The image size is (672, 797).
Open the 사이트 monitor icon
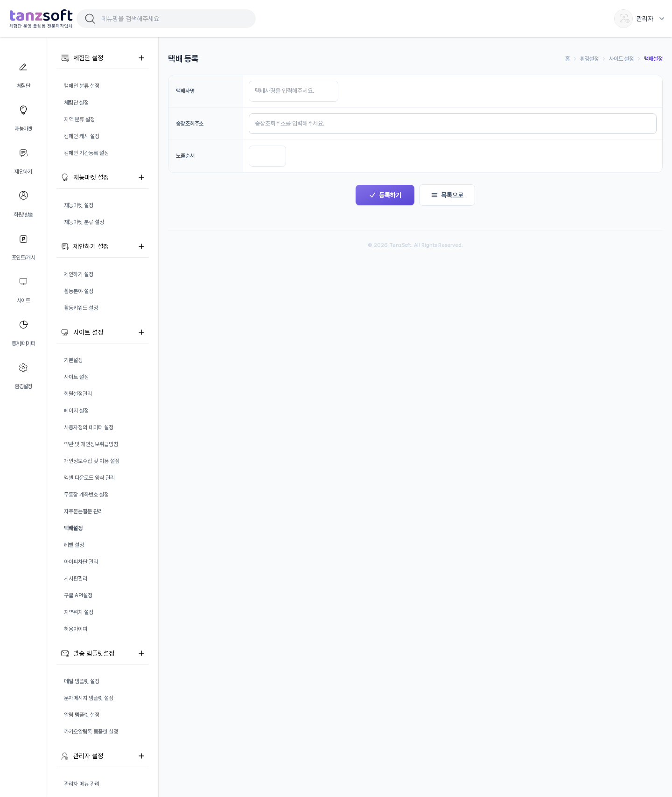[x=23, y=282]
